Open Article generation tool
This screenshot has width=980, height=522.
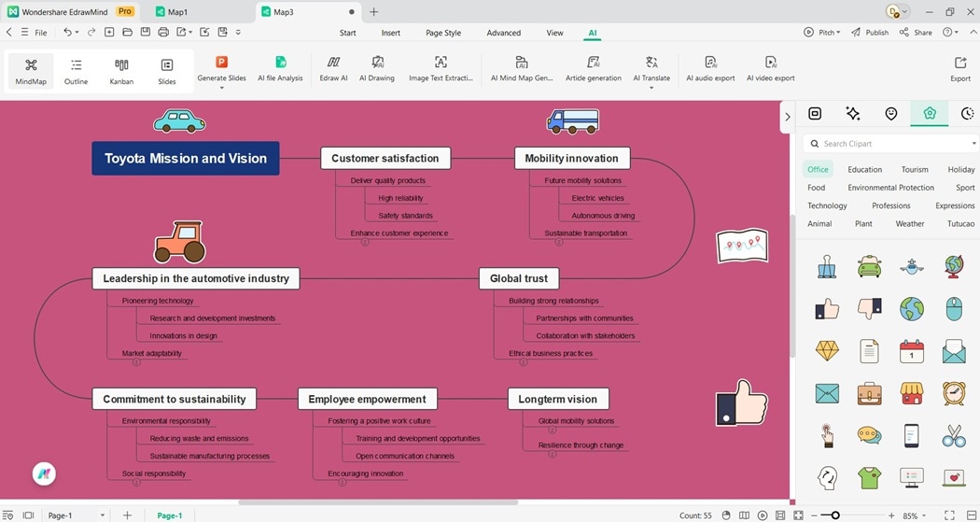pyautogui.click(x=593, y=69)
